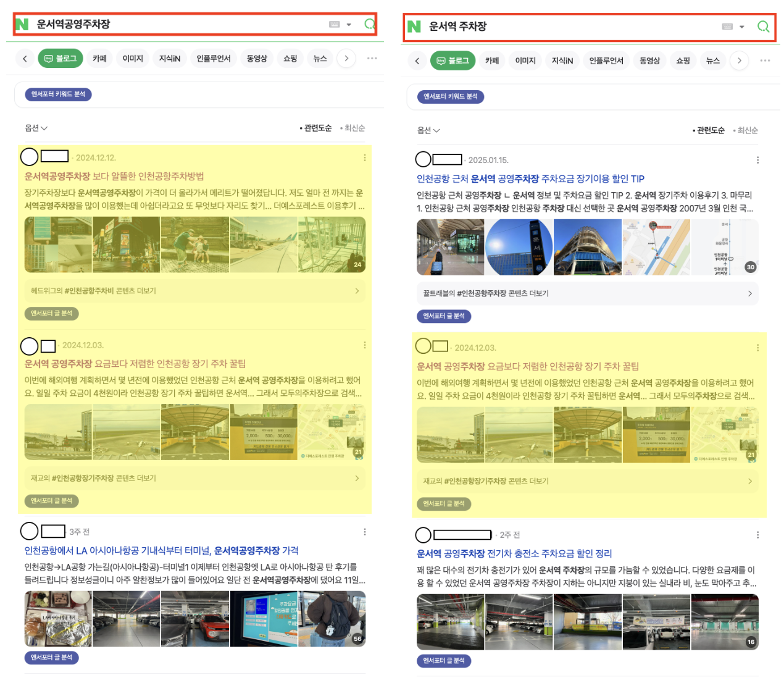784x683 pixels.
Task: Click the Naver logo in right search bar
Action: [414, 27]
